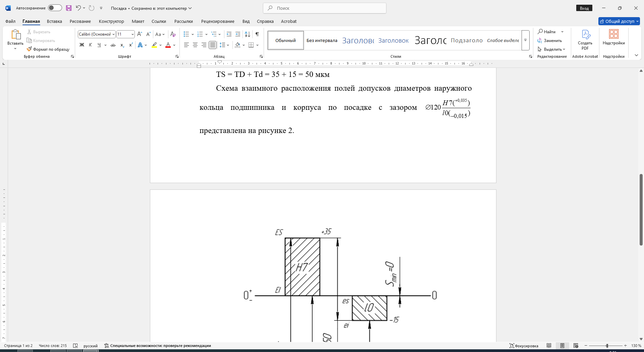This screenshot has width=644, height=352.
Task: Click the Copy (Копировать) command
Action: pyautogui.click(x=41, y=41)
